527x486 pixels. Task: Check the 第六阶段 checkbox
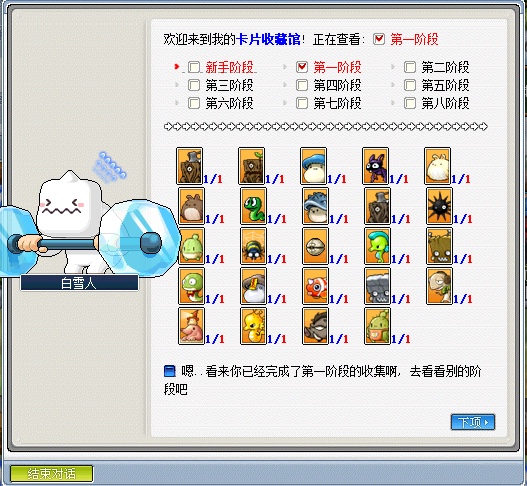click(x=194, y=103)
